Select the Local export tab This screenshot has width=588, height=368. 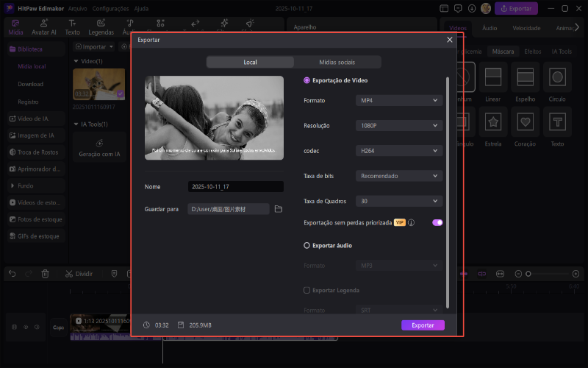[x=250, y=63]
